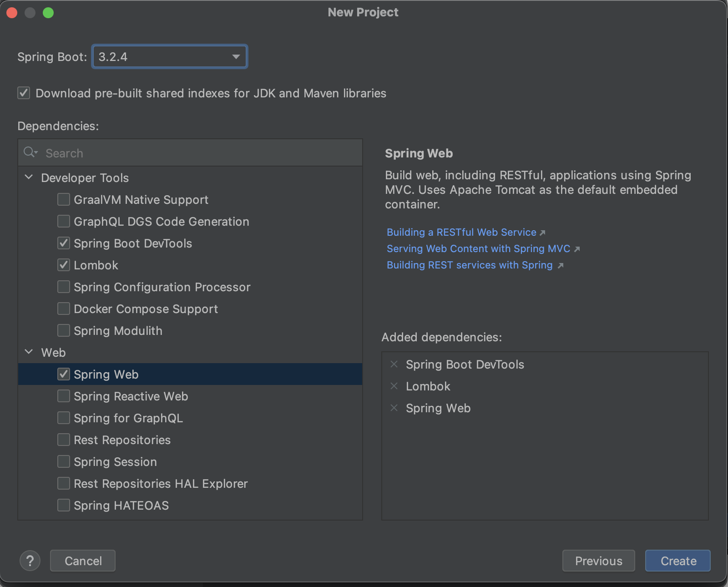Open the Spring Boot version dropdown
Image resolution: width=728 pixels, height=587 pixels.
[x=170, y=56]
